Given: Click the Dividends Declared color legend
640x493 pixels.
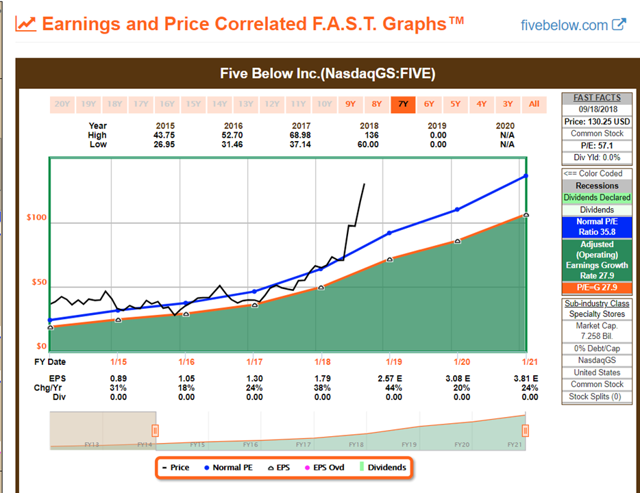Looking at the screenshot, I should [x=597, y=198].
